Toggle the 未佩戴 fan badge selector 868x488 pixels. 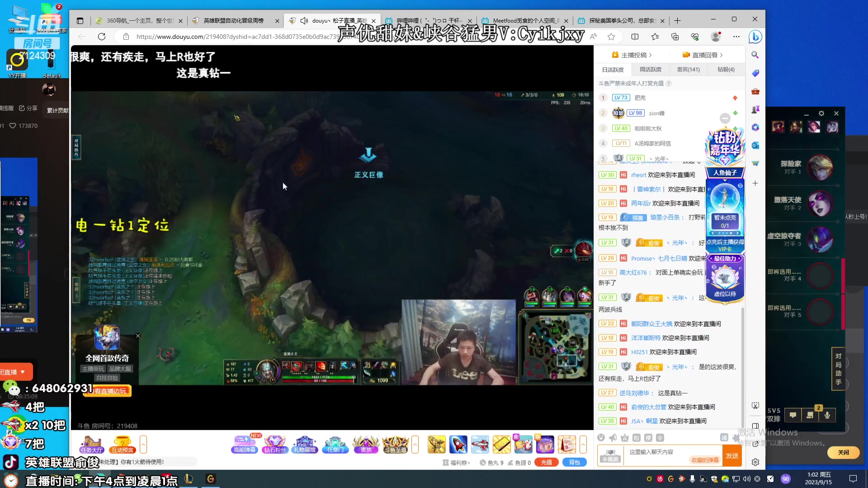tap(610, 456)
